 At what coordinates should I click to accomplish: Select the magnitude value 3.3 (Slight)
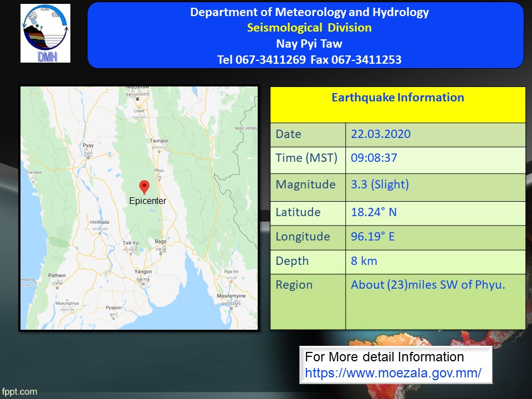380,185
